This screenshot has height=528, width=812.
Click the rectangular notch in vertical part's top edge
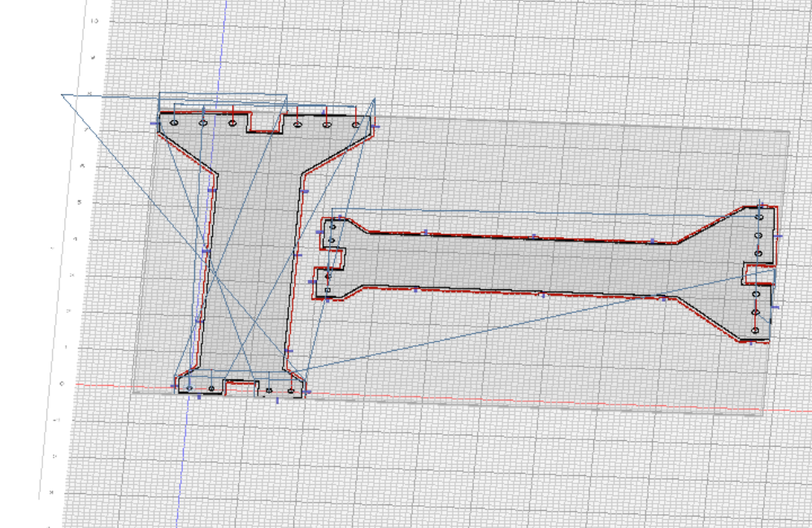click(265, 123)
